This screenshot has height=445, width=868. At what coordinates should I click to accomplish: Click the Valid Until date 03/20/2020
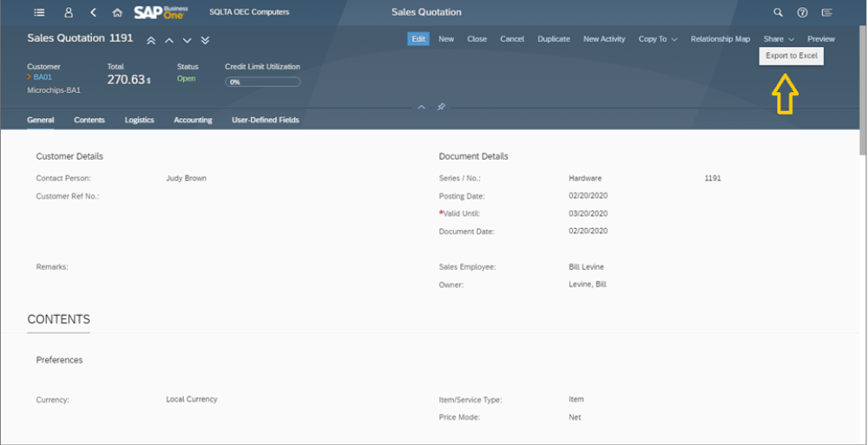pos(588,213)
